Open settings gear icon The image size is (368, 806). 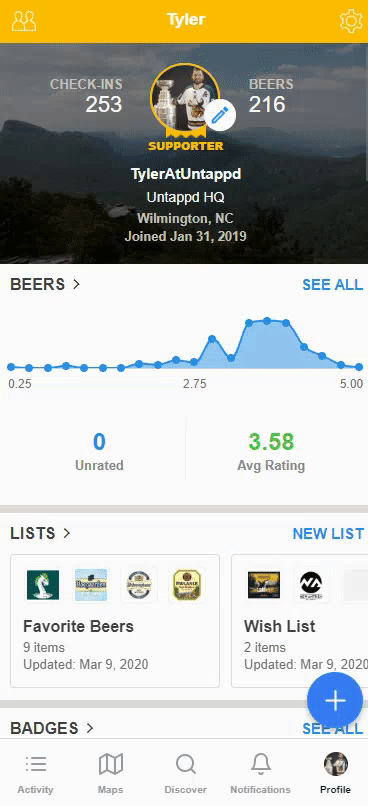pyautogui.click(x=351, y=21)
